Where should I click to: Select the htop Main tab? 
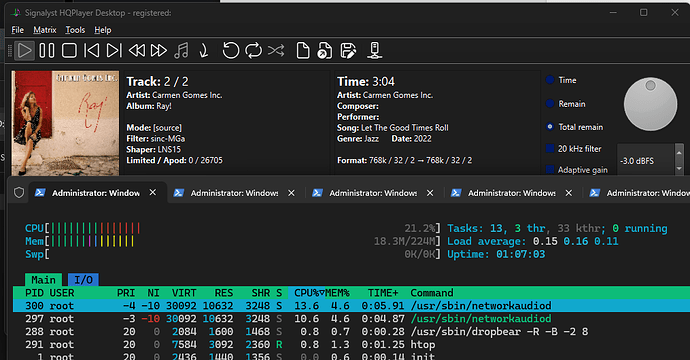point(43,280)
